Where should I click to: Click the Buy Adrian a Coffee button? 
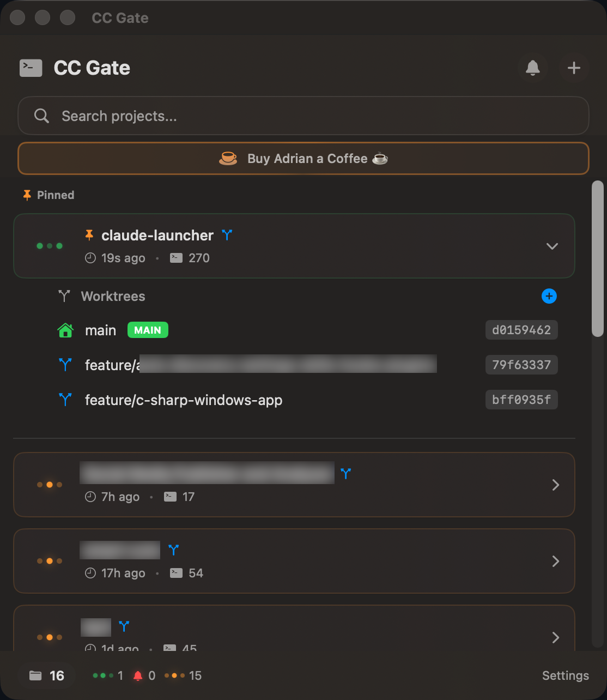(303, 159)
